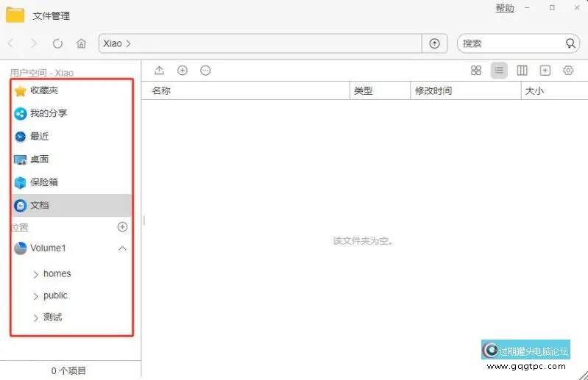
Task: Refresh the current folder view
Action: (57, 43)
